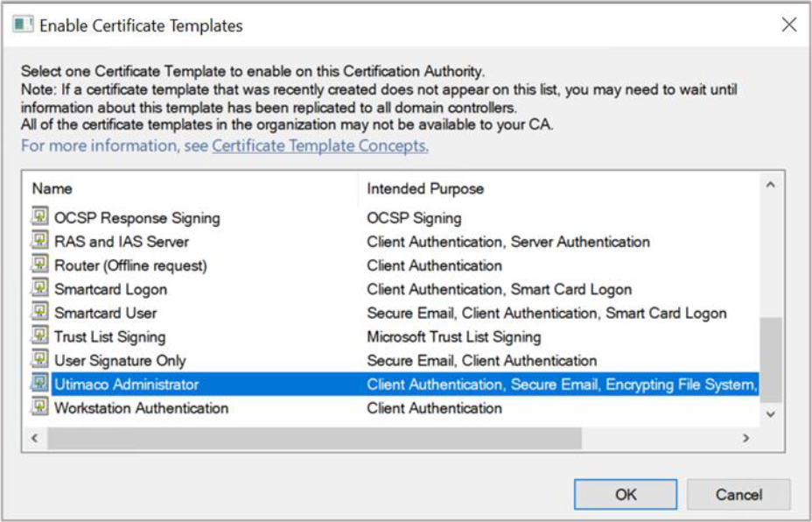The image size is (812, 522).
Task: Click the User Signature Only template icon
Action: [40, 360]
